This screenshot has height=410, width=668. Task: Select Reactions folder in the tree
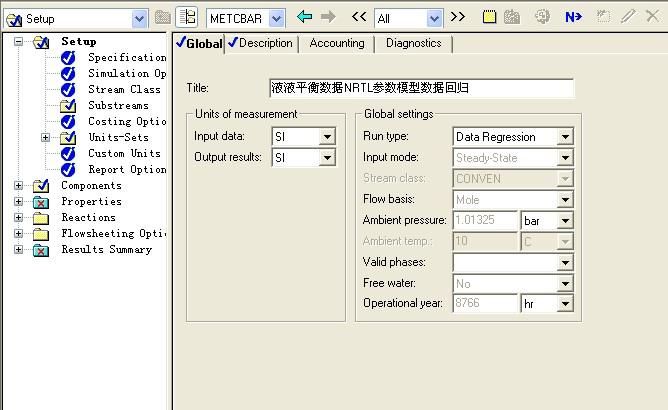(x=88, y=217)
